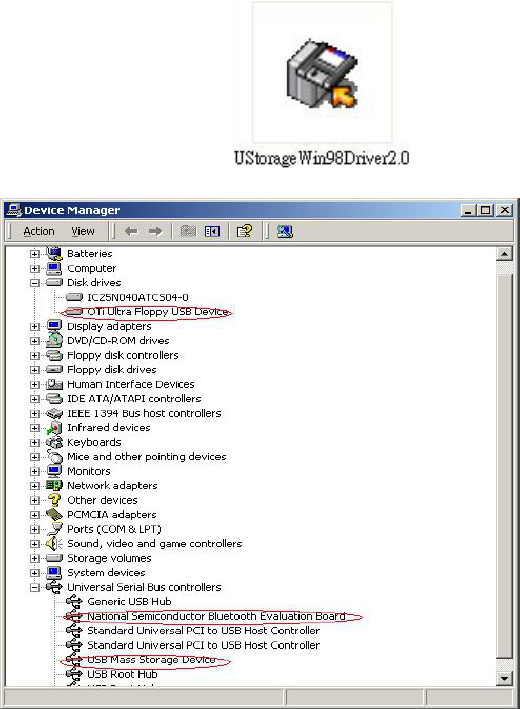
Task: Click the show/hide console tree toolbar icon
Action: pos(212,232)
